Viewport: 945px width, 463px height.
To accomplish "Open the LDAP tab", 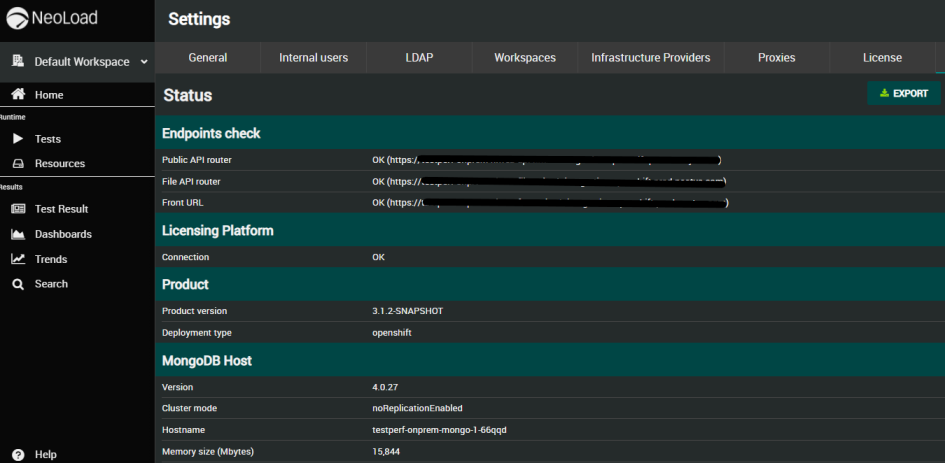I will tap(419, 58).
